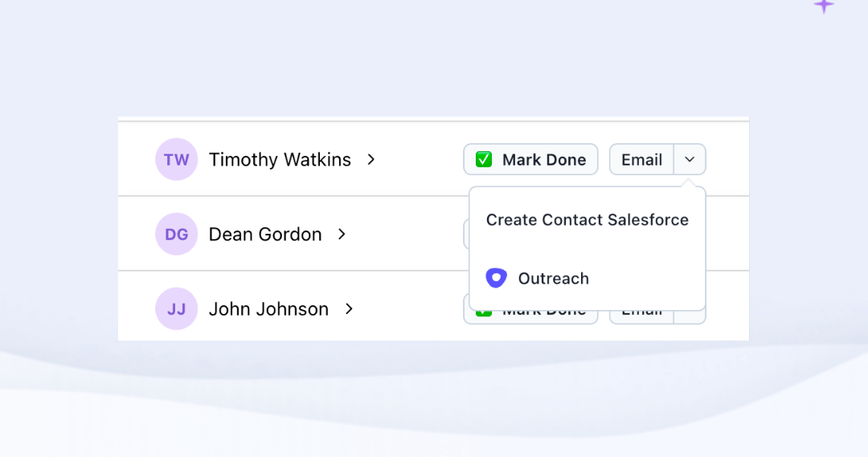This screenshot has height=457, width=868.
Task: Open the dropdown arrow in John Johnson's row
Action: pos(690,316)
